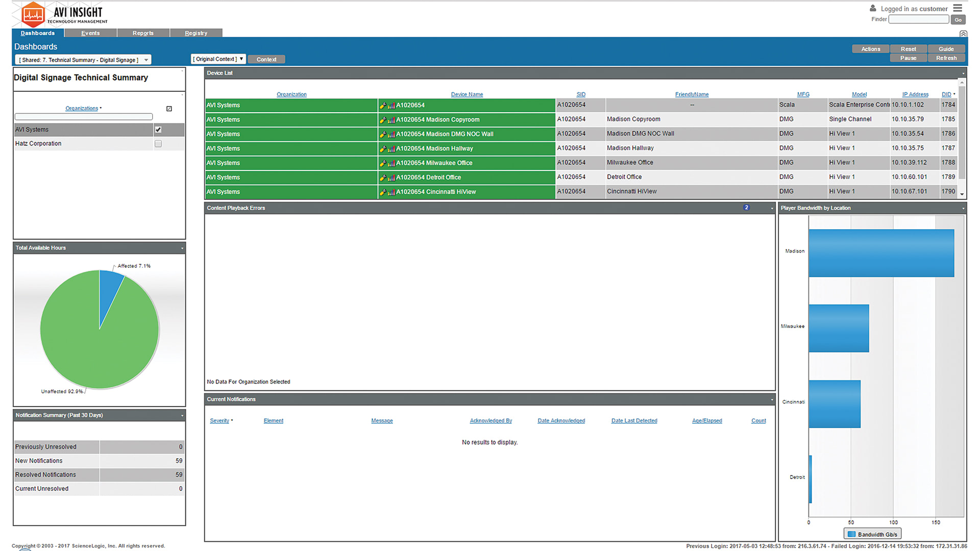Collapse the header with the double-chevron icon

coord(963,34)
